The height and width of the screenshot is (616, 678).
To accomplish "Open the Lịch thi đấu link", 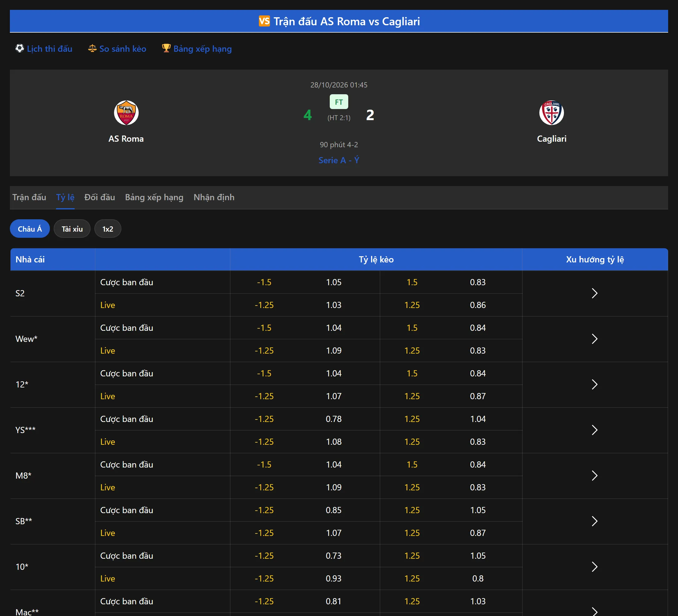I will click(49, 49).
